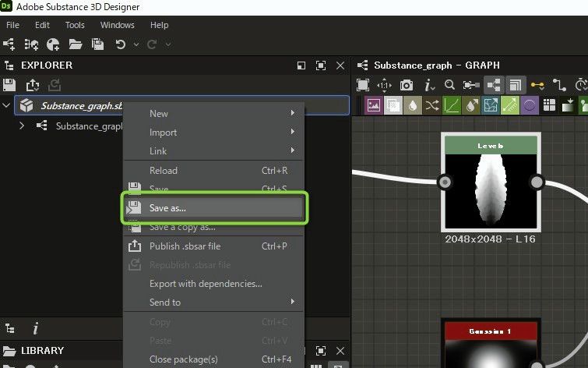This screenshot has height=368, width=588.
Task: Add the grid FX-Map node icon
Action: coord(549,105)
